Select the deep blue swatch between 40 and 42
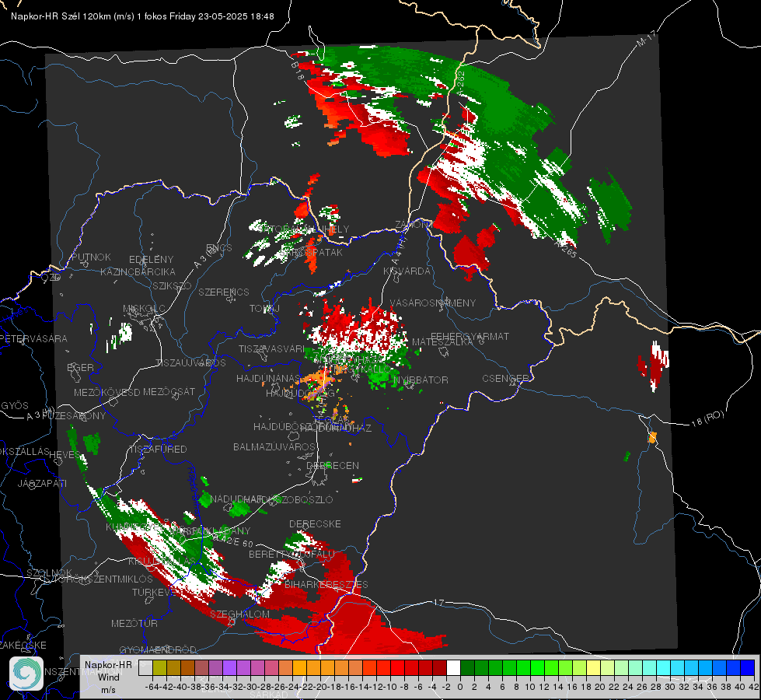The image size is (761, 700). pos(748,667)
